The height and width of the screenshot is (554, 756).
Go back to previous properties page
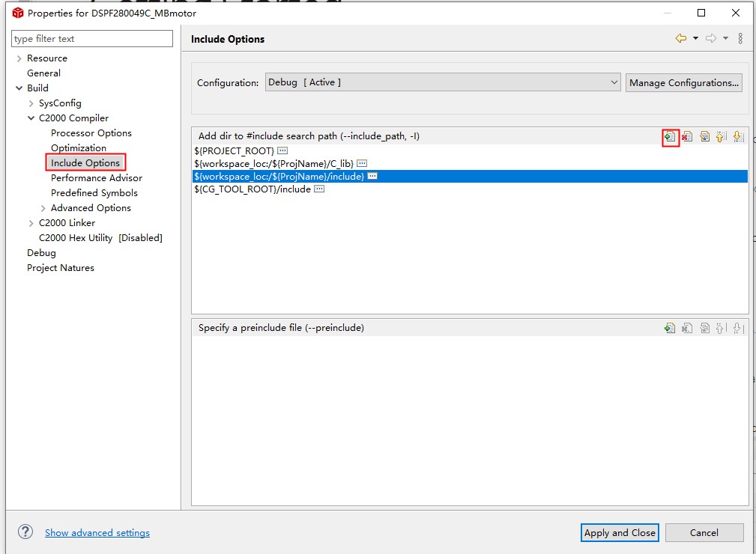point(681,38)
